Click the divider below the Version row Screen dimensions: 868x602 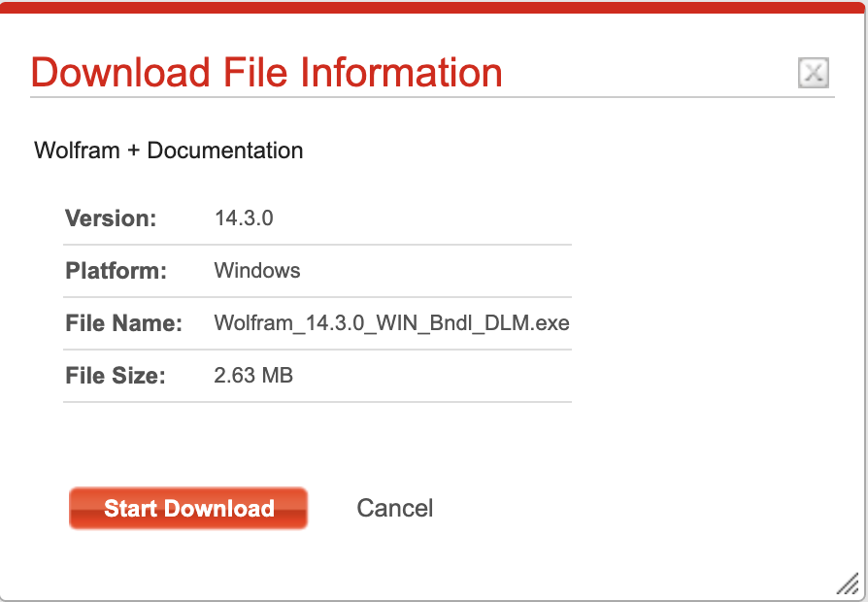coord(317,245)
